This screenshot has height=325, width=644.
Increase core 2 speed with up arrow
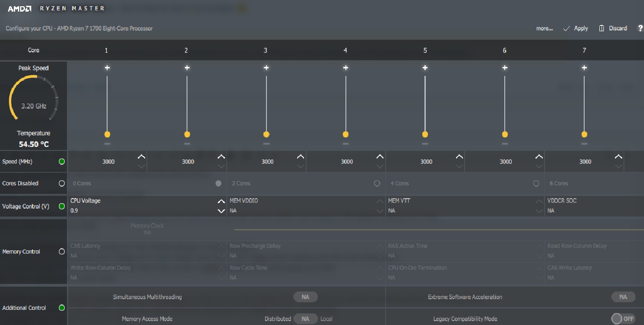pos(221,157)
